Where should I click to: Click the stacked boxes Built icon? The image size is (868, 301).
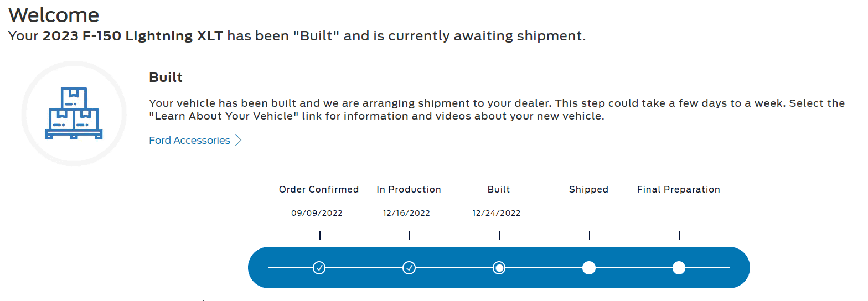click(74, 113)
